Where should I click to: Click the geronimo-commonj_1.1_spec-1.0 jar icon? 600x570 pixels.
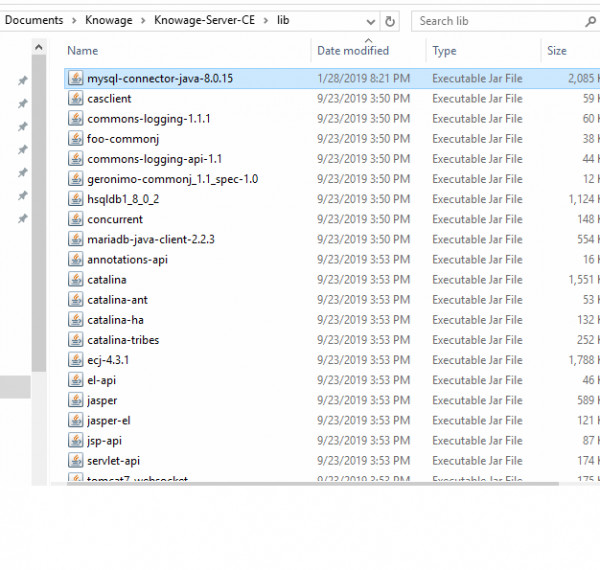coord(76,179)
